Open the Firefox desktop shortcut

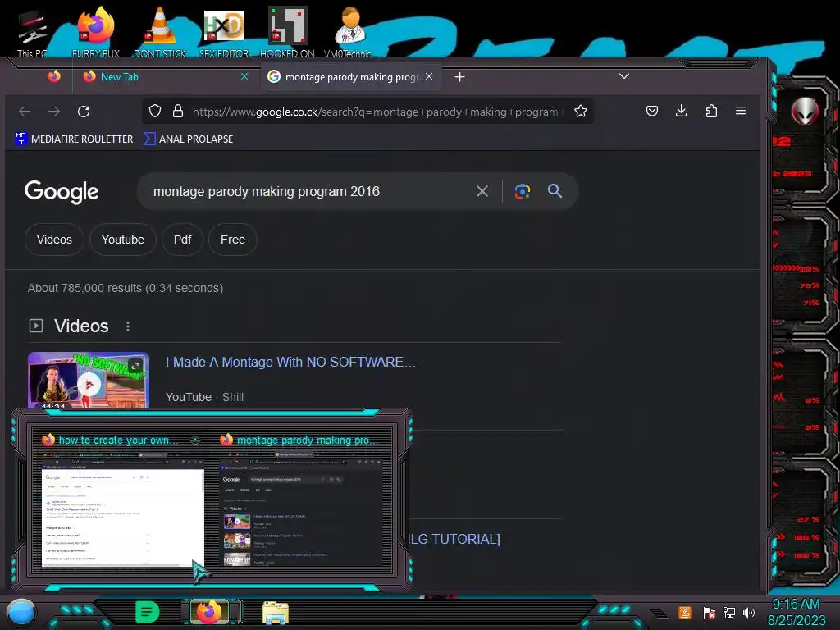click(95, 33)
